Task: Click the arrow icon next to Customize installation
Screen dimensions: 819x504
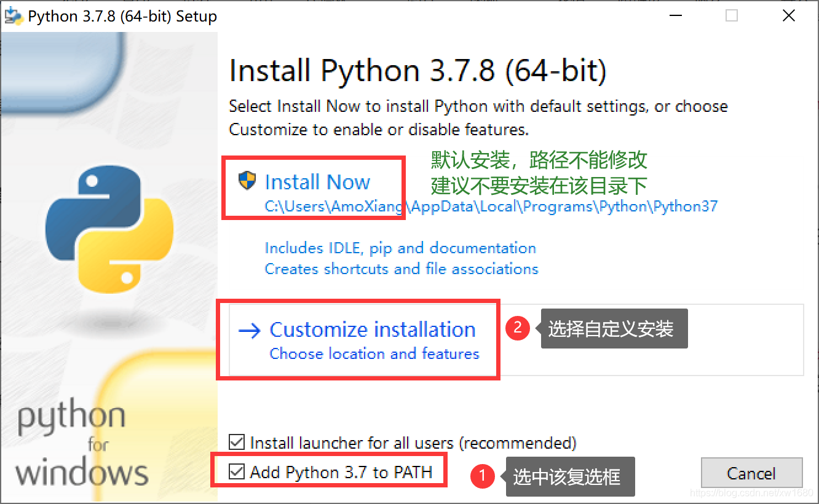Action: tap(250, 331)
